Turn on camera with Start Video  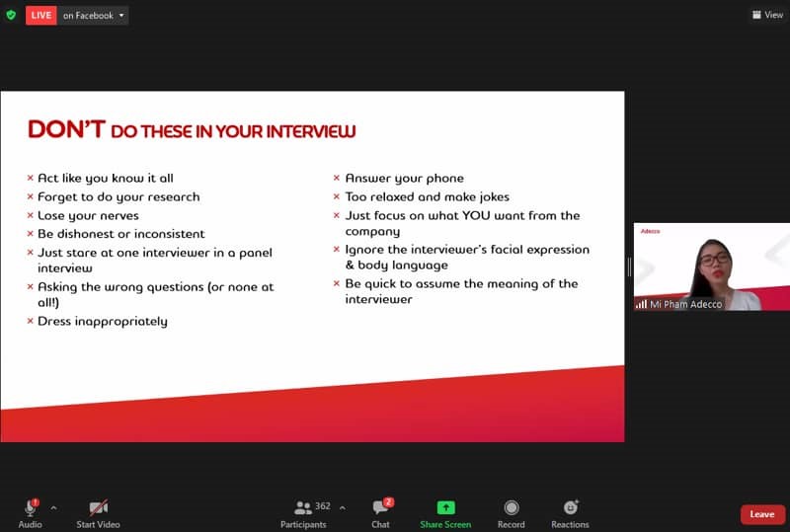pos(98,507)
